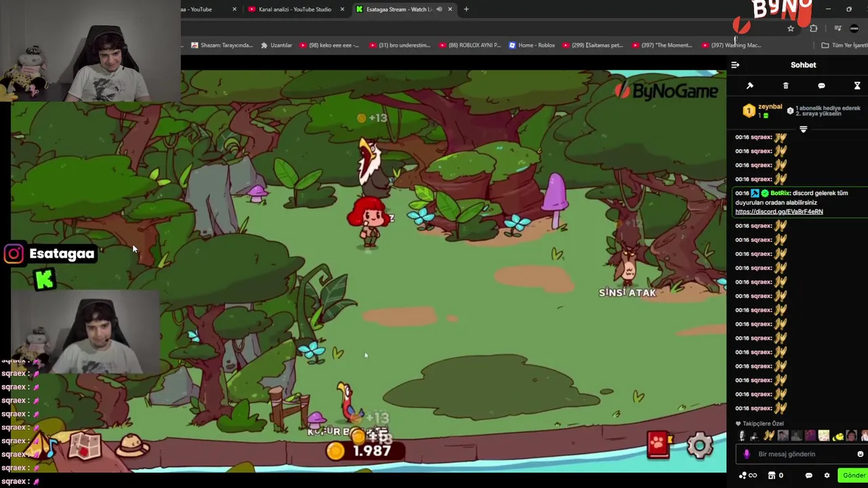Click the trash can icon in chat
Image resolution: width=868 pixels, height=488 pixels.
[x=786, y=86]
